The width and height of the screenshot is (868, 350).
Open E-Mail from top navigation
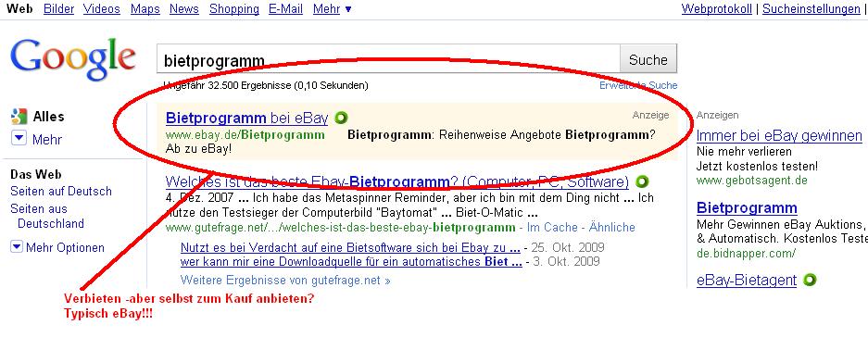285,9
